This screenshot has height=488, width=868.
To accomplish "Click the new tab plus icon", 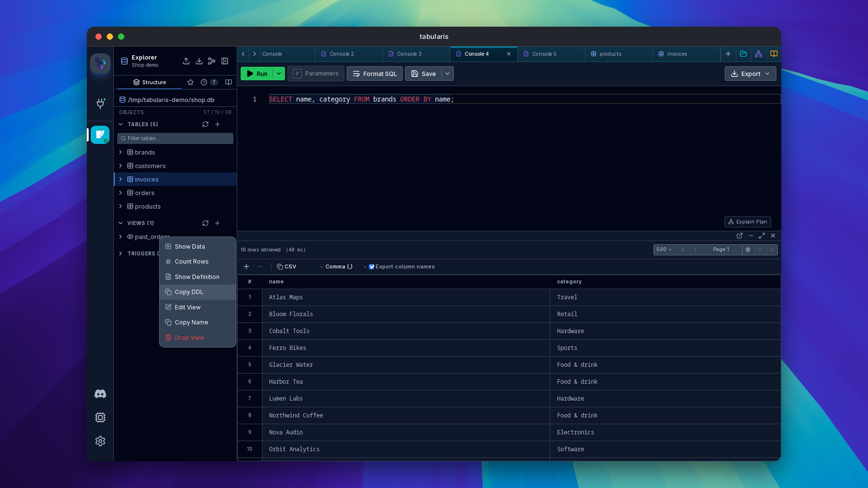I will [728, 54].
